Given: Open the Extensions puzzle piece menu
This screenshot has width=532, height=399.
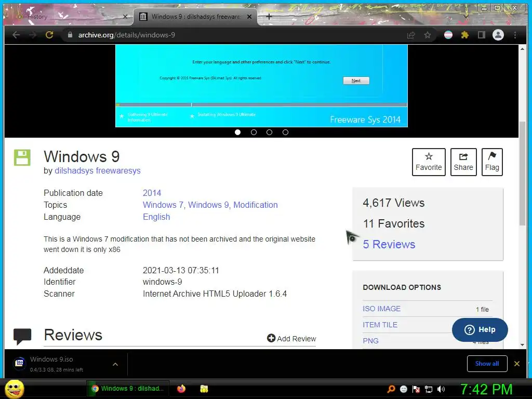Looking at the screenshot, I should [x=465, y=35].
